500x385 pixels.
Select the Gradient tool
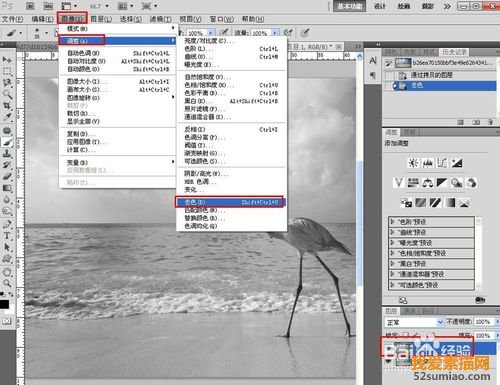[x=7, y=188]
